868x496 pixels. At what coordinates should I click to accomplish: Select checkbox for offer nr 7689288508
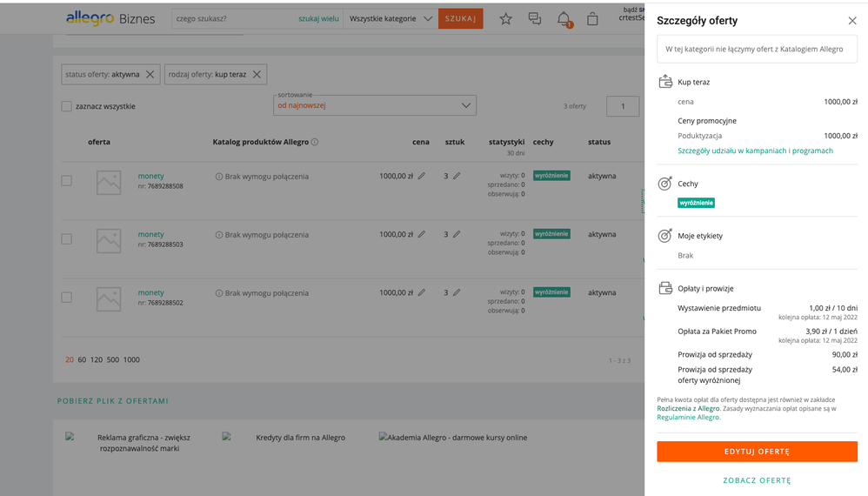pyautogui.click(x=66, y=180)
